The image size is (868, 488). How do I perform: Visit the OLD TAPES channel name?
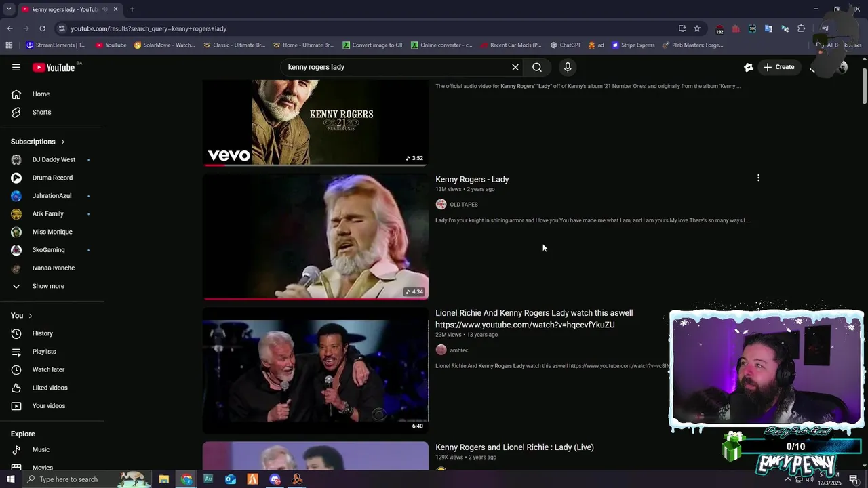464,205
